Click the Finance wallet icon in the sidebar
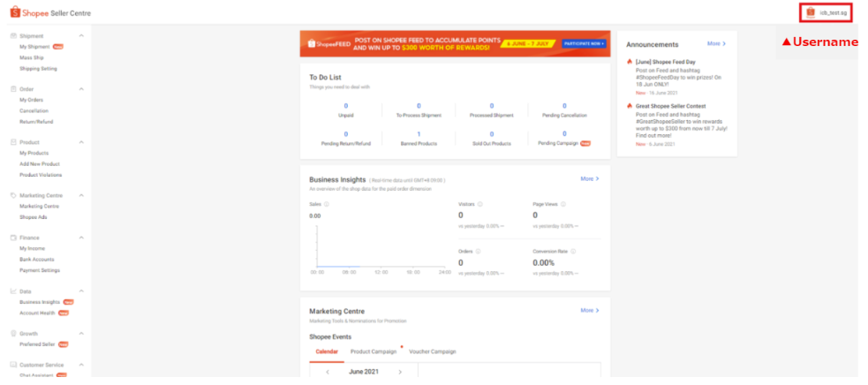 tap(12, 238)
